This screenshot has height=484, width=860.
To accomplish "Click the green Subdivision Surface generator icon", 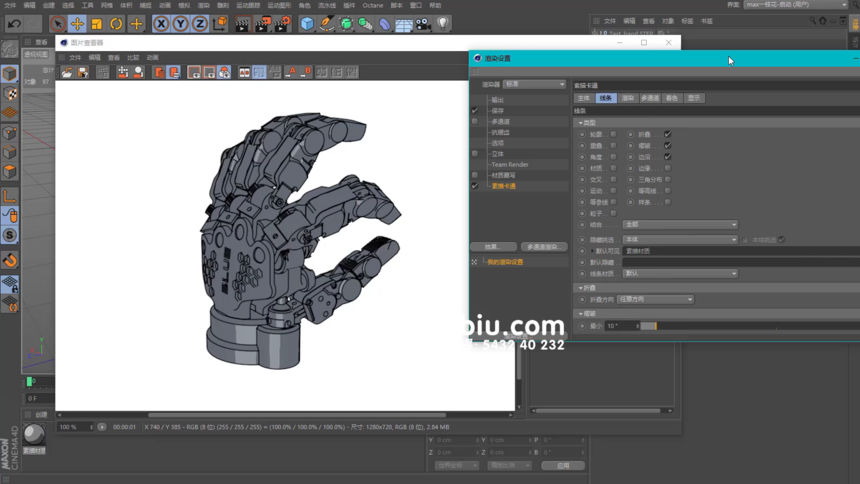I will point(346,24).
